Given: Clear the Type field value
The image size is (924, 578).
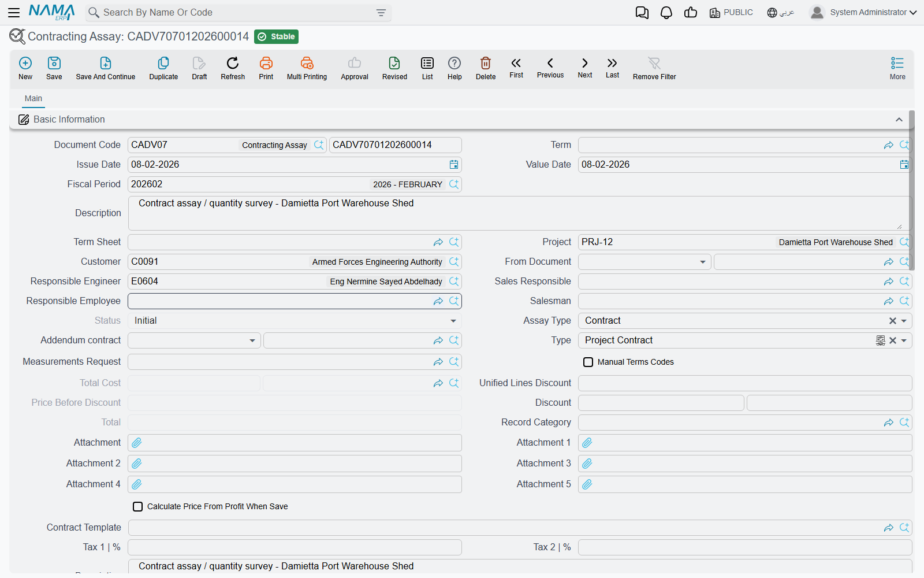Looking at the screenshot, I should pyautogui.click(x=893, y=340).
